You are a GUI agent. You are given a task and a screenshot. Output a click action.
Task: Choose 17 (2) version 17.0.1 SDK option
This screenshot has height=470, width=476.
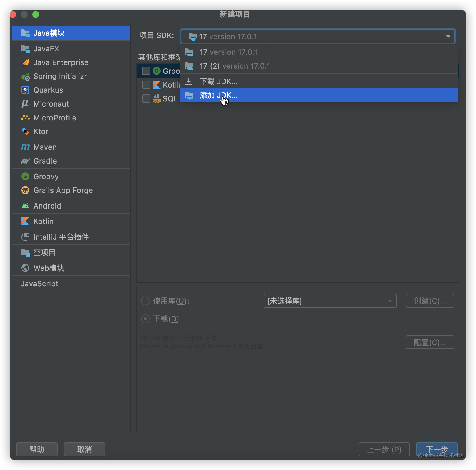tap(319, 66)
